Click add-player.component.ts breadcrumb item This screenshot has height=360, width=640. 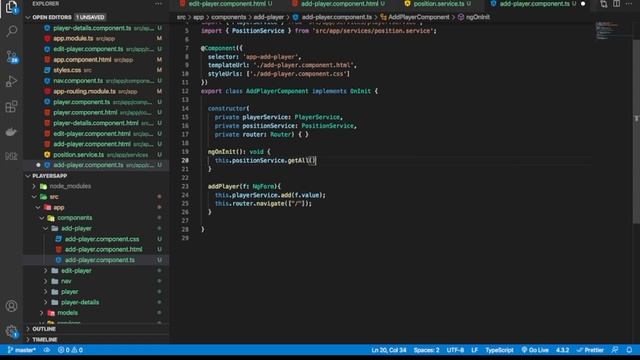337,17
